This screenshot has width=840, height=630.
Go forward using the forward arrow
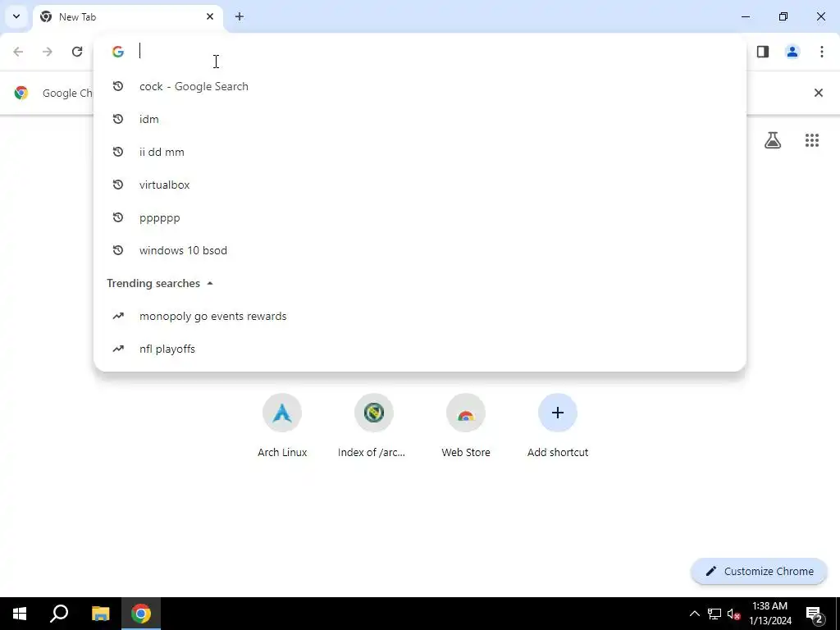(x=48, y=52)
